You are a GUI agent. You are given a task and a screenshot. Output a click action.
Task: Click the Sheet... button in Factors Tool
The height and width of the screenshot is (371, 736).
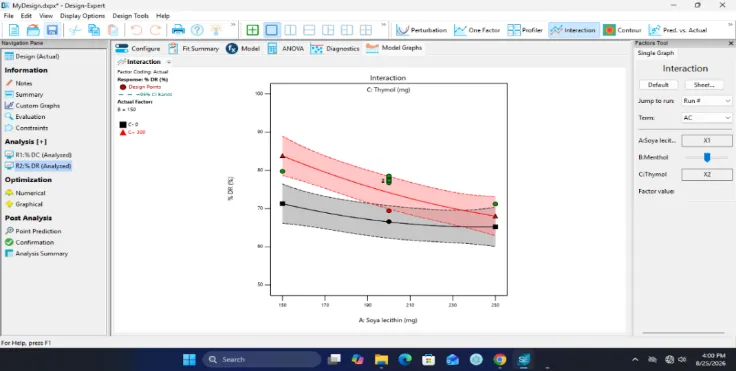click(704, 85)
